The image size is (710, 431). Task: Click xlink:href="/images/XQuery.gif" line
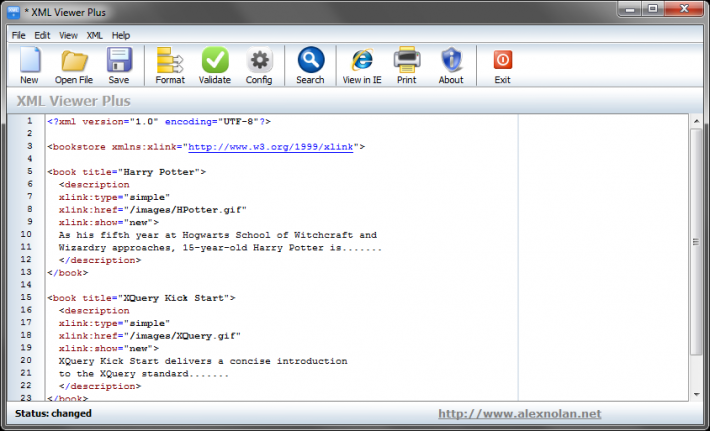pos(150,336)
